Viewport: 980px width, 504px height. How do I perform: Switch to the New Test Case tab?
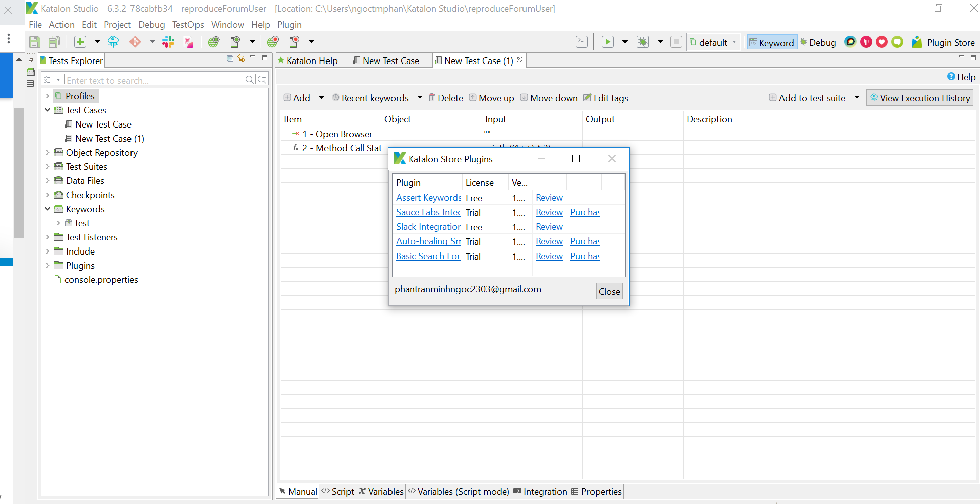(x=386, y=60)
